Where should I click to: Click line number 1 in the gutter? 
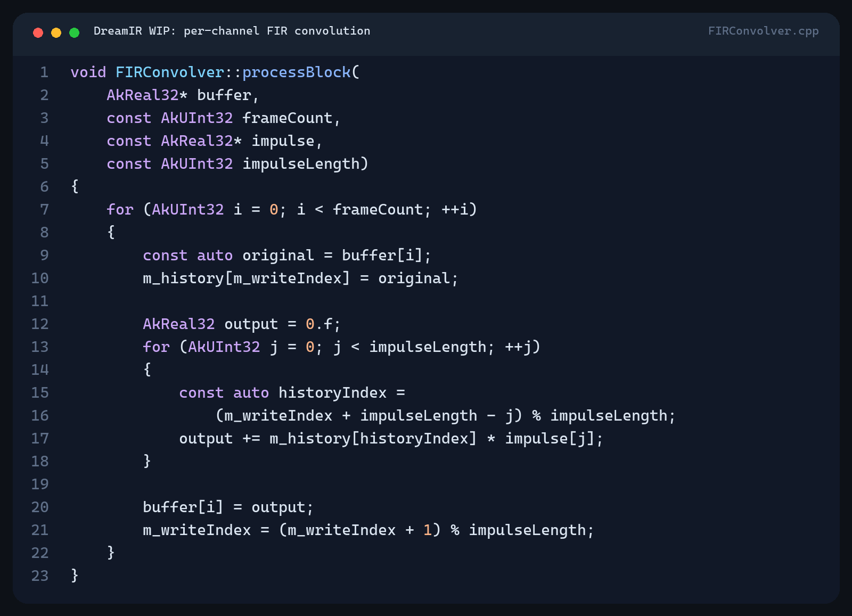tap(44, 72)
